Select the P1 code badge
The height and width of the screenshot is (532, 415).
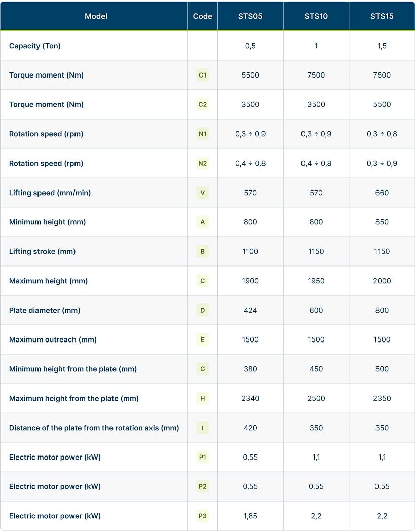203,457
